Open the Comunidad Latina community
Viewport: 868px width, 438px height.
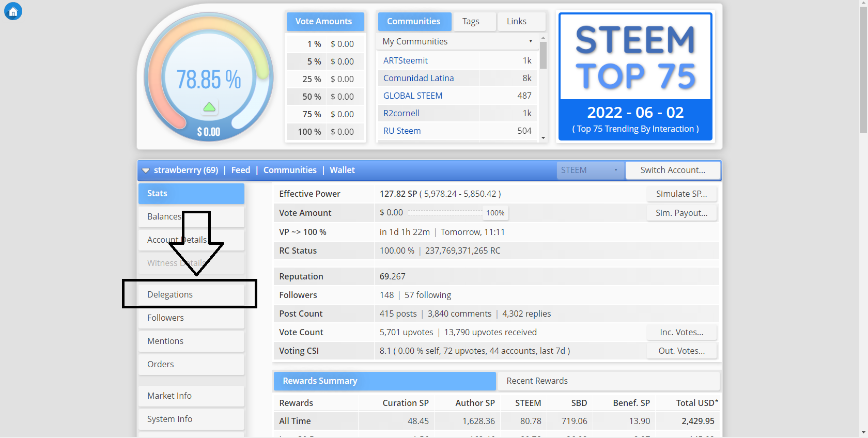pos(419,78)
